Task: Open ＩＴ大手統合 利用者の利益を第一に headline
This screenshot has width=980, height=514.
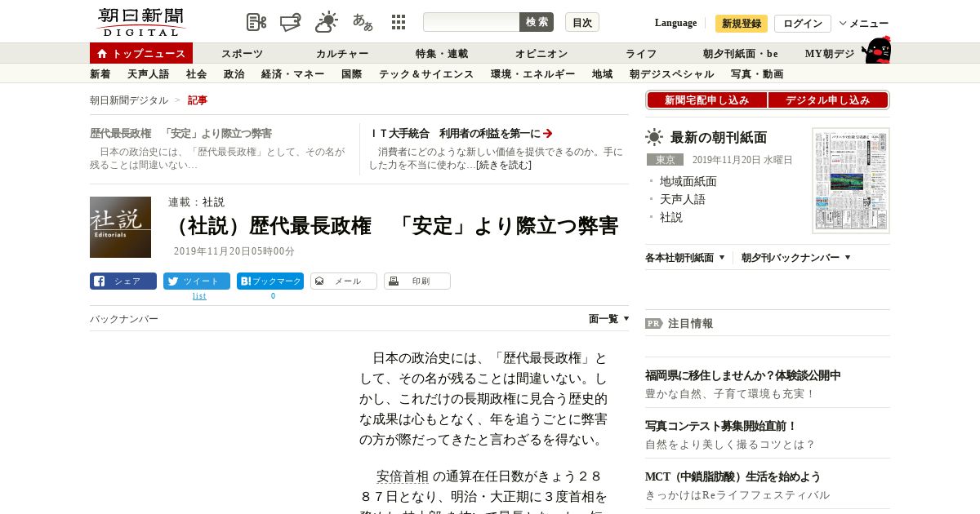Action: 454,133
